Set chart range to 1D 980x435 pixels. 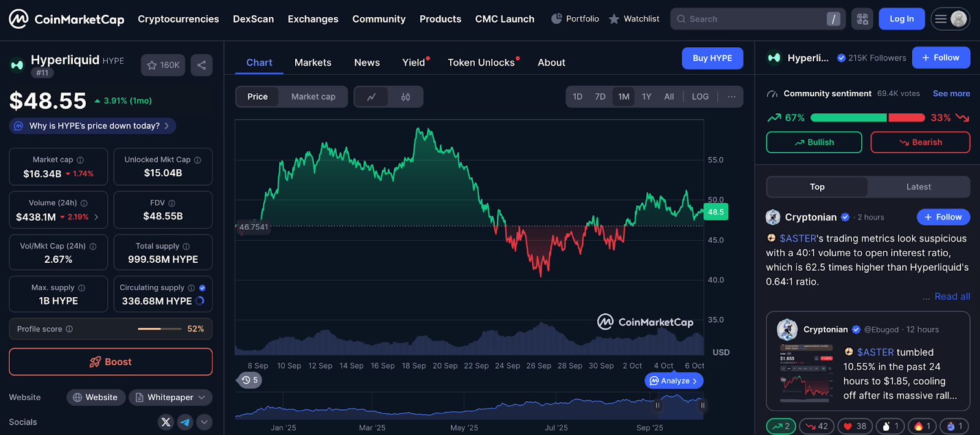pos(578,97)
